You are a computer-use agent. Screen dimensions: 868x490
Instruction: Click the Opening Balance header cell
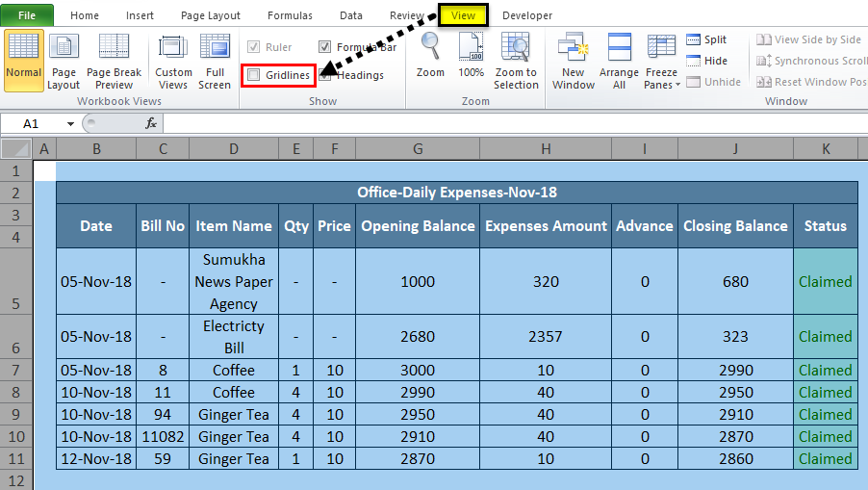coord(418,226)
